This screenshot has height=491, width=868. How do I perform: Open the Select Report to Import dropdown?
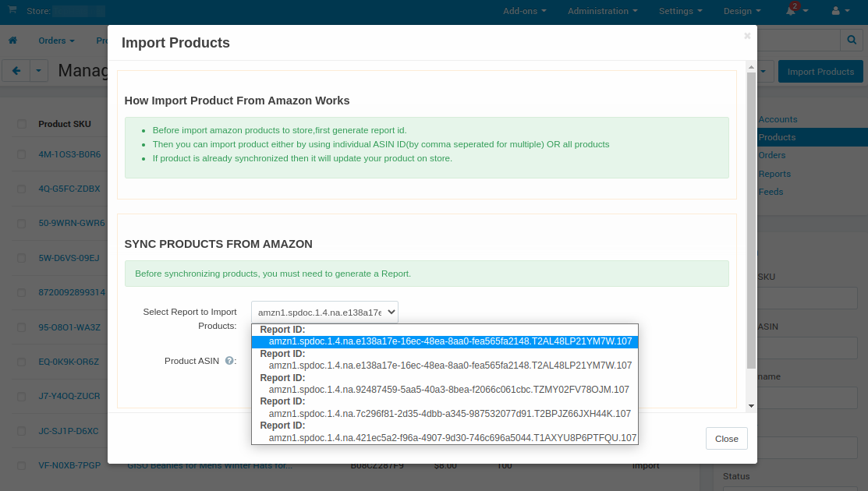coord(324,311)
